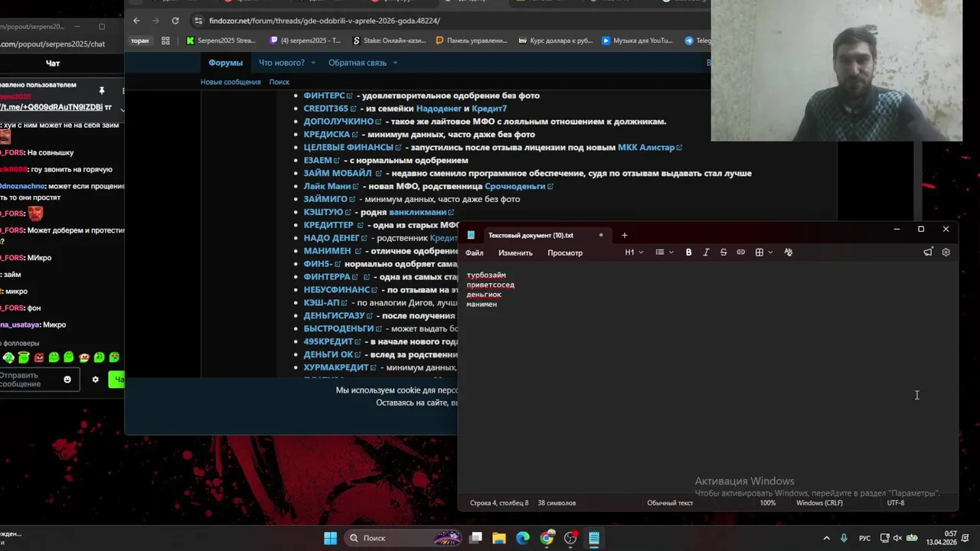The height and width of the screenshot is (551, 980).
Task: Open the (4) serpens2025 Twitch bookmark
Action: click(305, 41)
